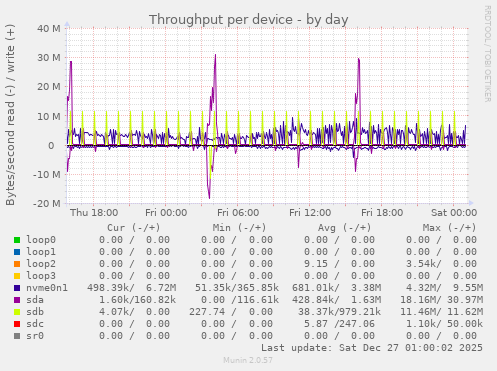Click the blue loop1 legend swatch
497x371 pixels.
[x=17, y=252]
